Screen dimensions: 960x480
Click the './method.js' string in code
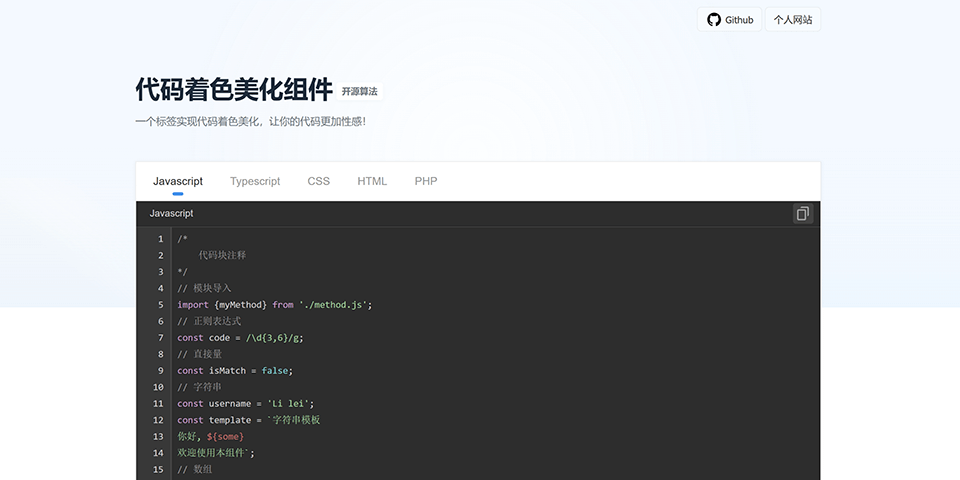tap(334, 305)
